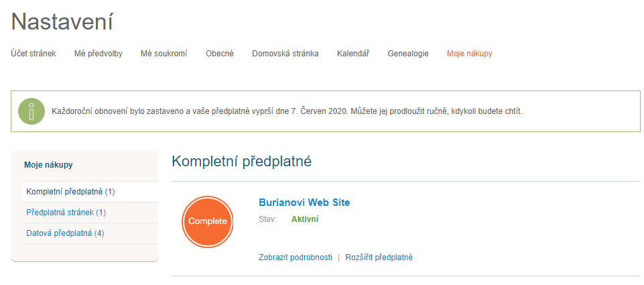The width and height of the screenshot is (644, 285).
Task: Open Předplatná stránek (1) in sidebar
Action: coord(66,213)
